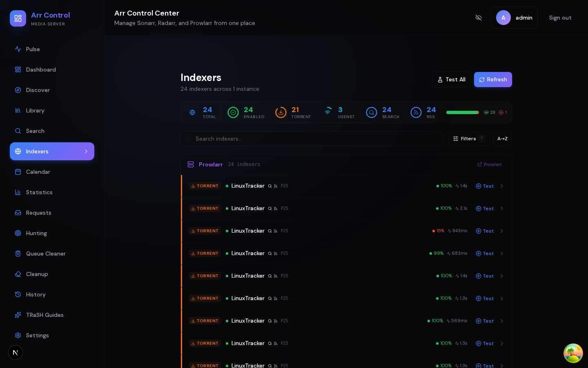
Task: Click the Search magnifier stat icon
Action: point(372,112)
